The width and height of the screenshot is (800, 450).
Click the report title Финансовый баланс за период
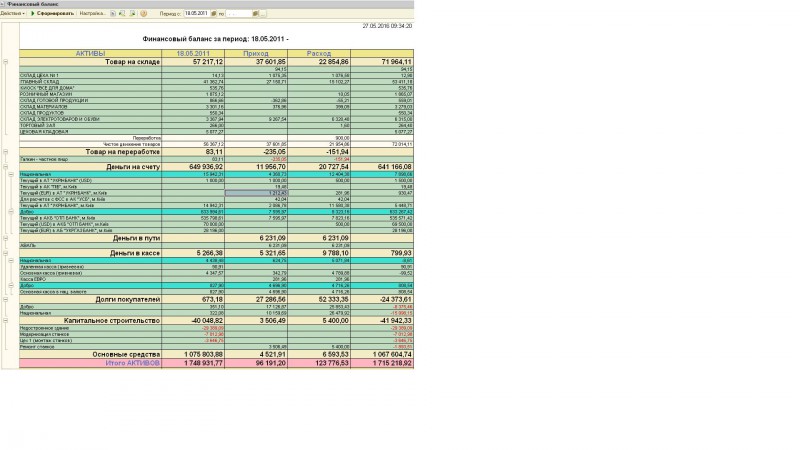215,39
